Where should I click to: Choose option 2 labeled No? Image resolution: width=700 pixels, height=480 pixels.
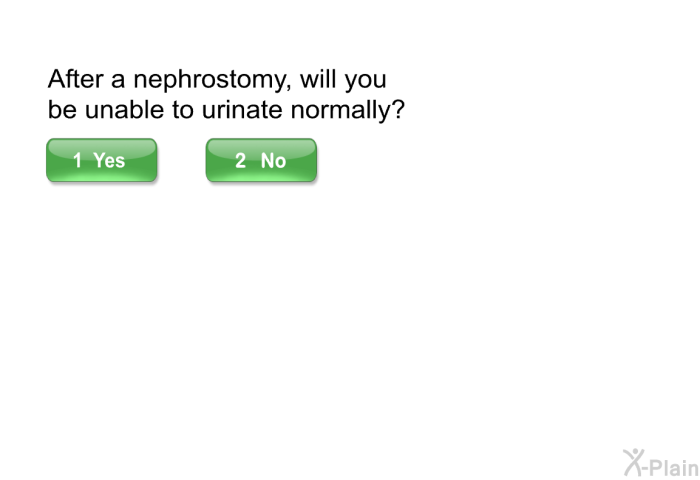(261, 160)
